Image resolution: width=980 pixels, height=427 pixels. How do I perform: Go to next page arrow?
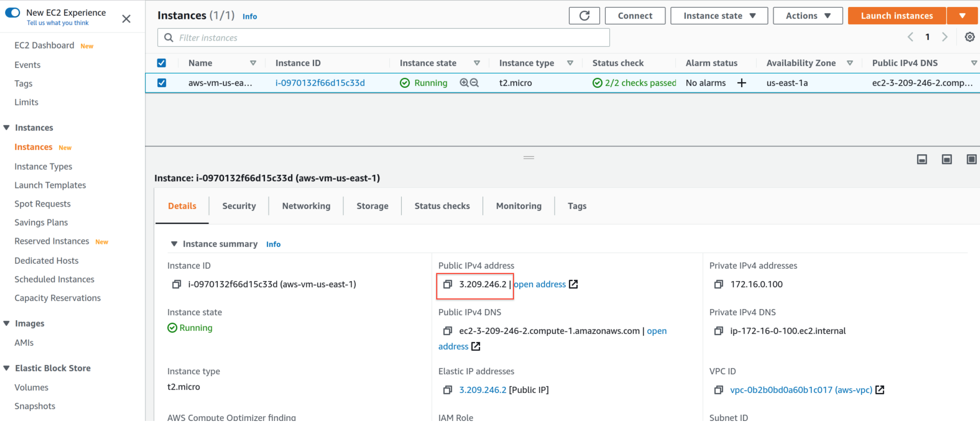point(945,37)
